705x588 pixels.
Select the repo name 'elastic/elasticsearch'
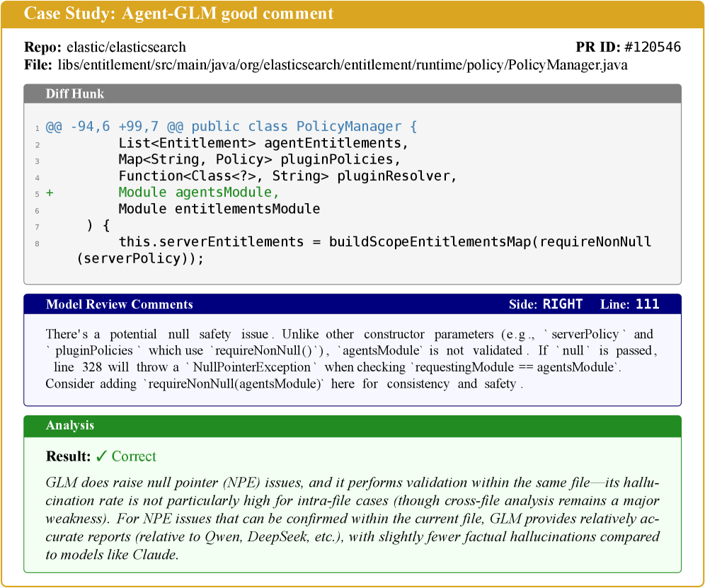coord(126,47)
